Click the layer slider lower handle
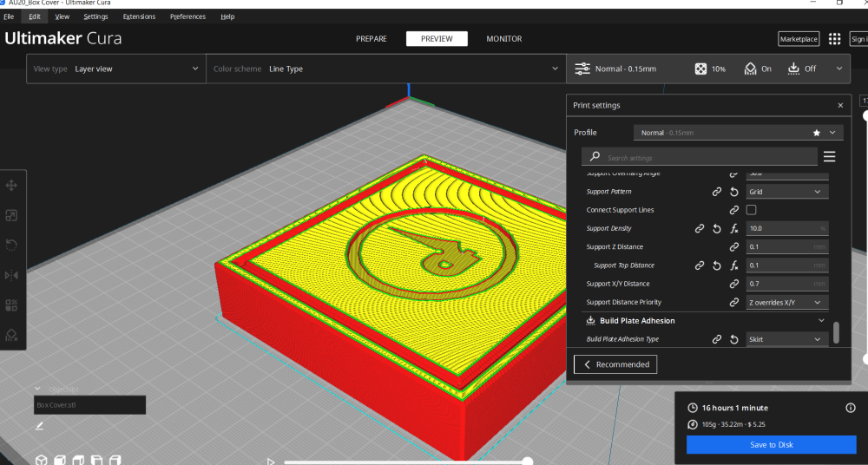Screen dimensions: 868x465 [865, 358]
